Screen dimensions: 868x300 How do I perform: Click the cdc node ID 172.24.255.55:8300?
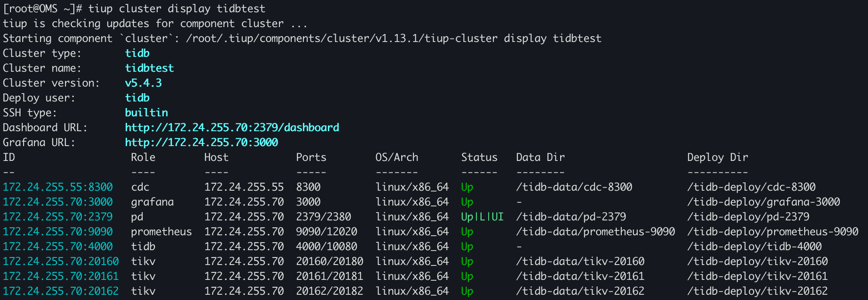tap(58, 187)
